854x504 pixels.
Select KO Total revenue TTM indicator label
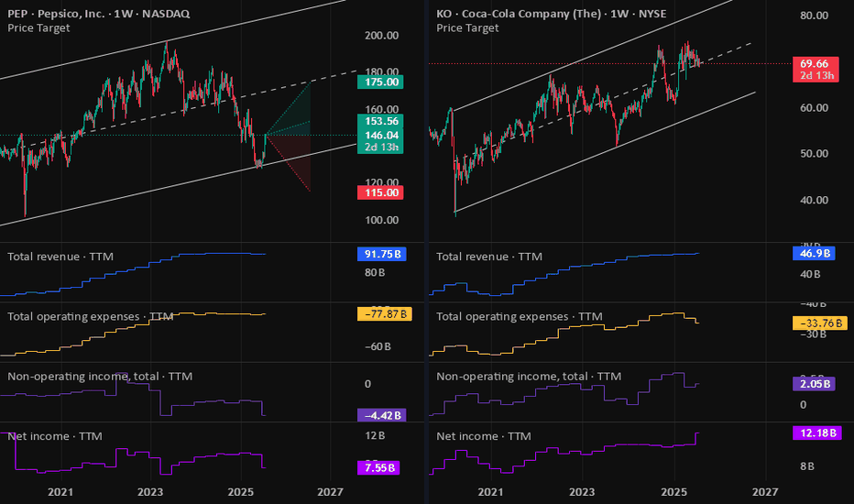(x=489, y=257)
